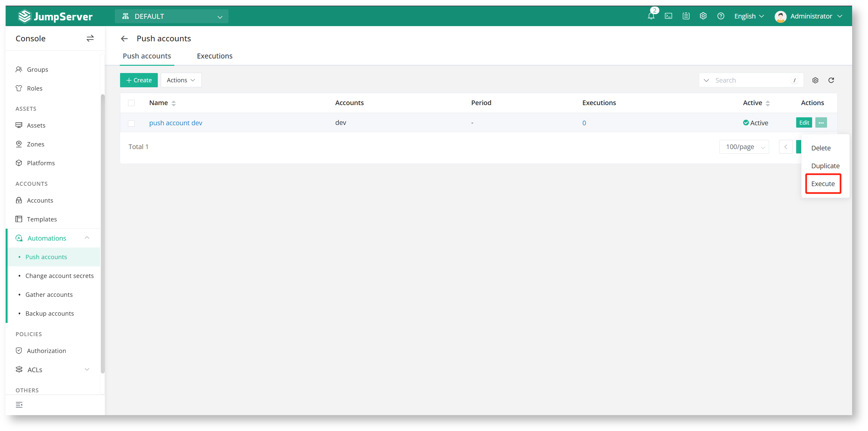Open the notifications bell icon

tap(651, 16)
